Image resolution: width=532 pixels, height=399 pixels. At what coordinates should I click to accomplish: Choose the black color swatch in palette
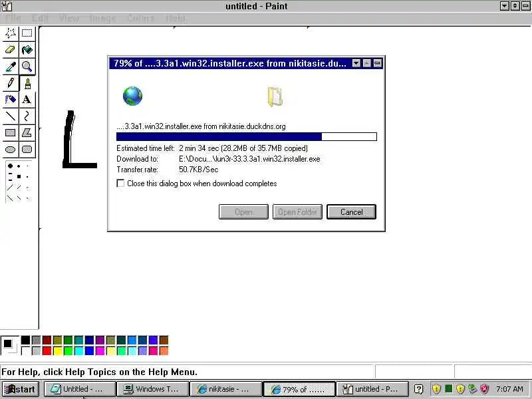(26, 340)
